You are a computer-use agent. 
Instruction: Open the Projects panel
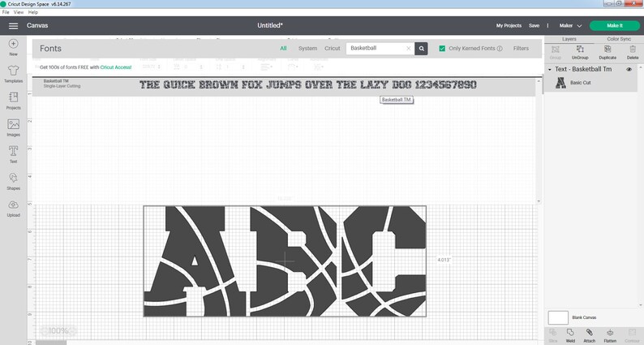13,101
